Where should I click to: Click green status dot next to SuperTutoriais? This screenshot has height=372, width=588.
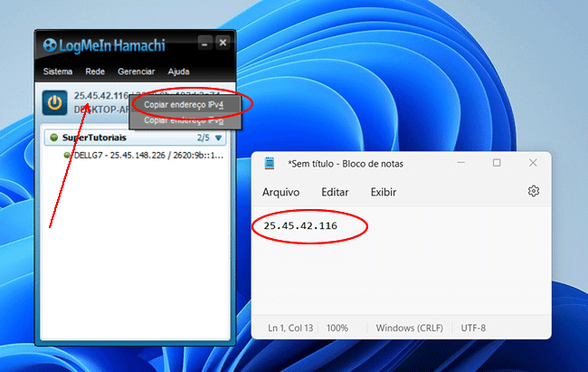[x=53, y=138]
